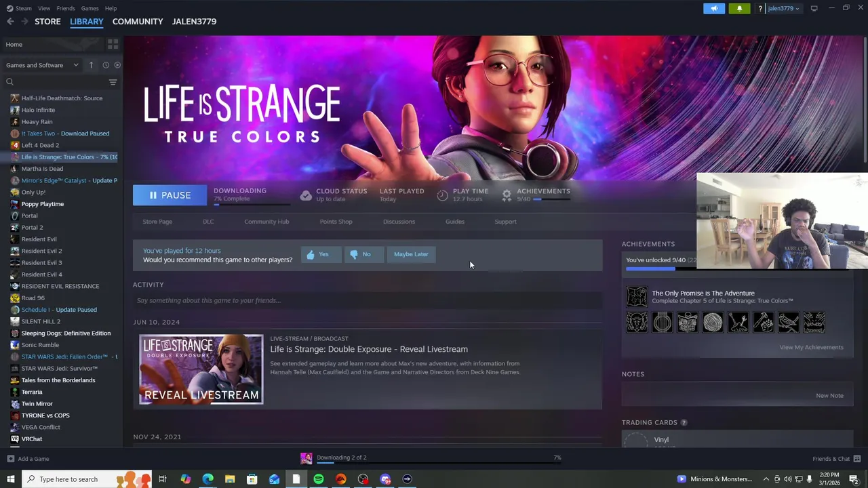Click View My Achievements
This screenshot has width=868, height=488.
point(811,347)
